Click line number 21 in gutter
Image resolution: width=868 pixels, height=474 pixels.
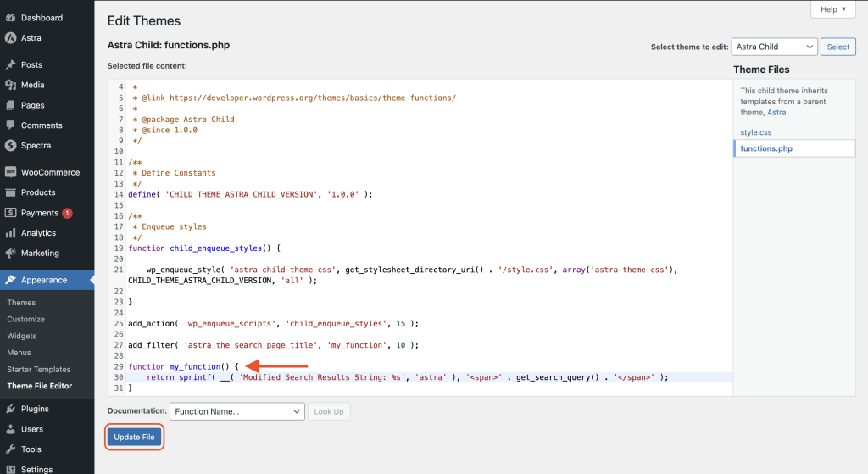(x=119, y=270)
